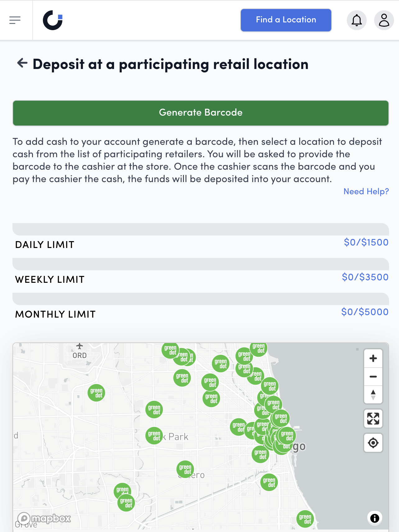399x532 pixels.
Task: Open the Need Help? link
Action: click(366, 191)
